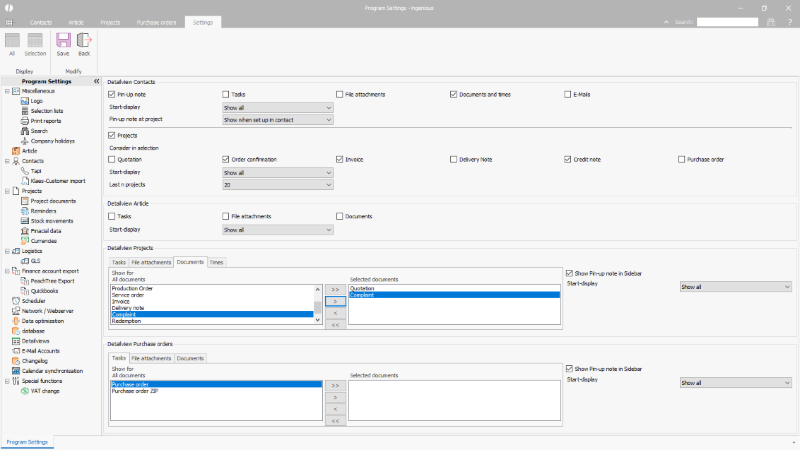Uncheck the Credit note checkbox
This screenshot has width=800, height=450.
(x=568, y=159)
